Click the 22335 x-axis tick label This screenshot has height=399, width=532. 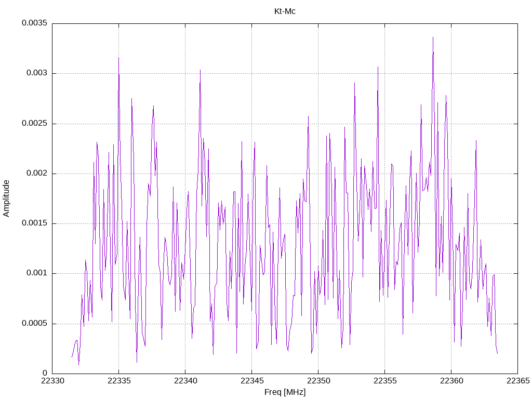click(119, 381)
